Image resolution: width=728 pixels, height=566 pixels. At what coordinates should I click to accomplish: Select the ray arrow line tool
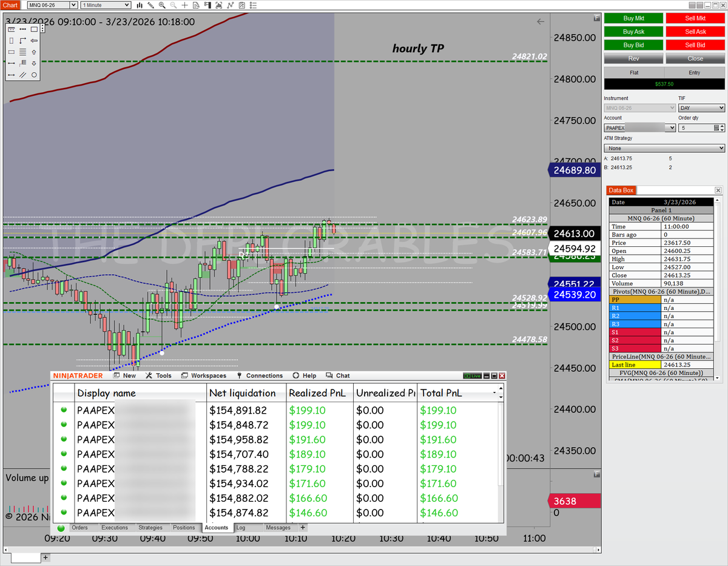(x=12, y=75)
